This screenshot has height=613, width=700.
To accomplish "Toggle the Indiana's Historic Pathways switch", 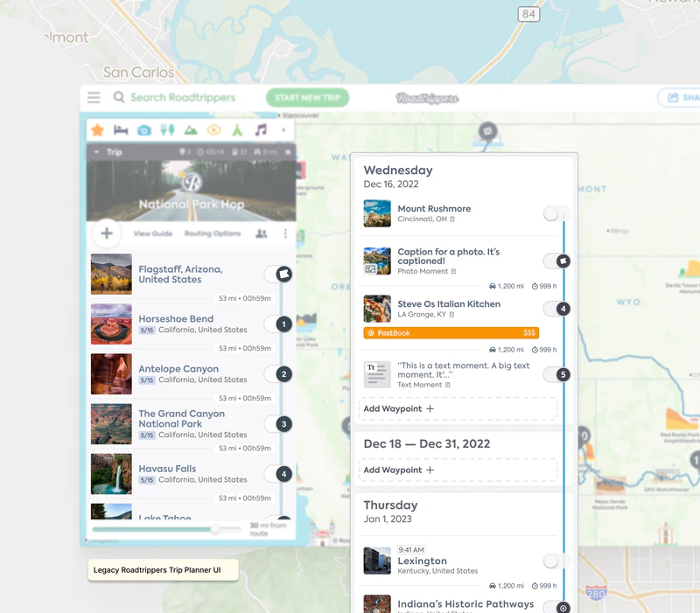I will pos(556,607).
